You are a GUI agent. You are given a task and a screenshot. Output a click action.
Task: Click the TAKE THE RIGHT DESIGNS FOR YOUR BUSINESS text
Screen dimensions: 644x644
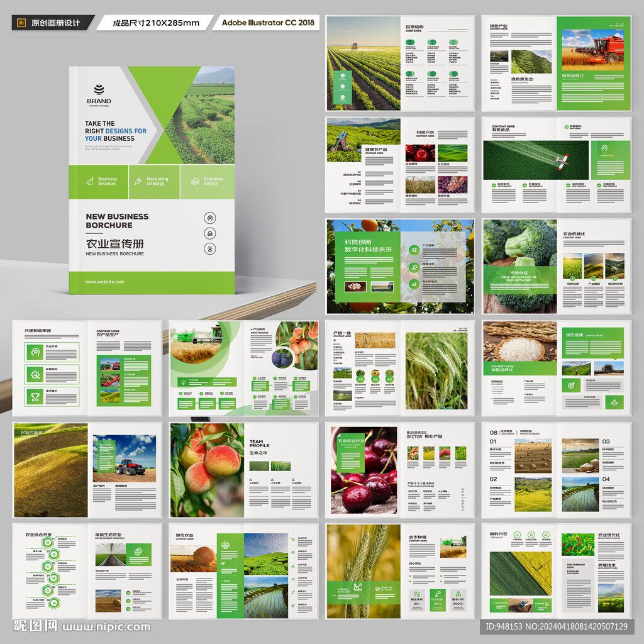click(x=116, y=131)
